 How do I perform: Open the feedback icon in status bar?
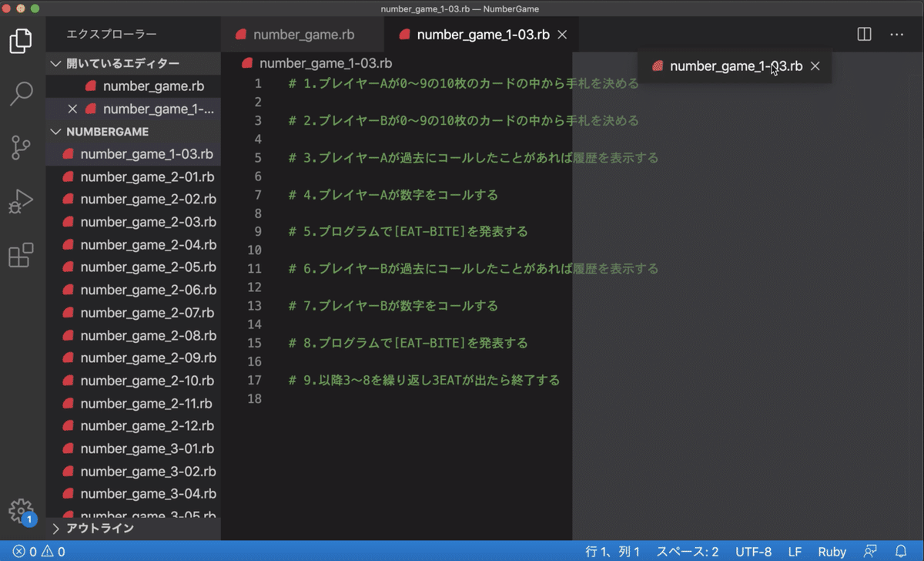[x=870, y=552]
